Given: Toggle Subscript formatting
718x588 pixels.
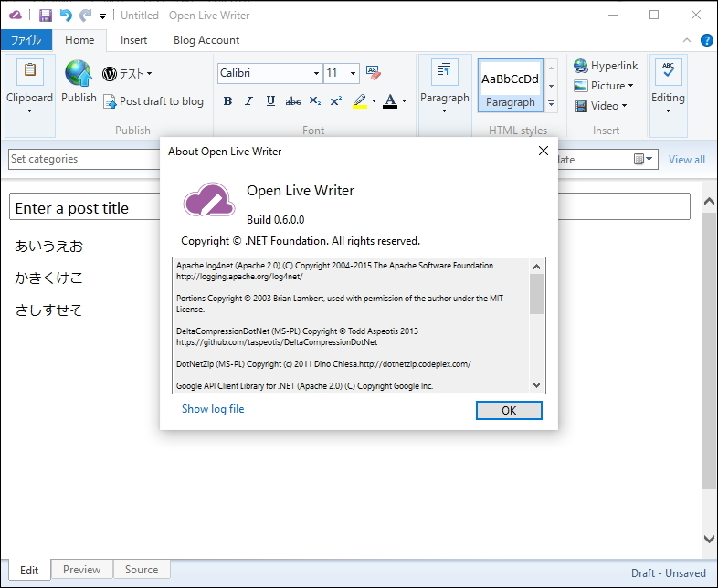Looking at the screenshot, I should point(314,101).
